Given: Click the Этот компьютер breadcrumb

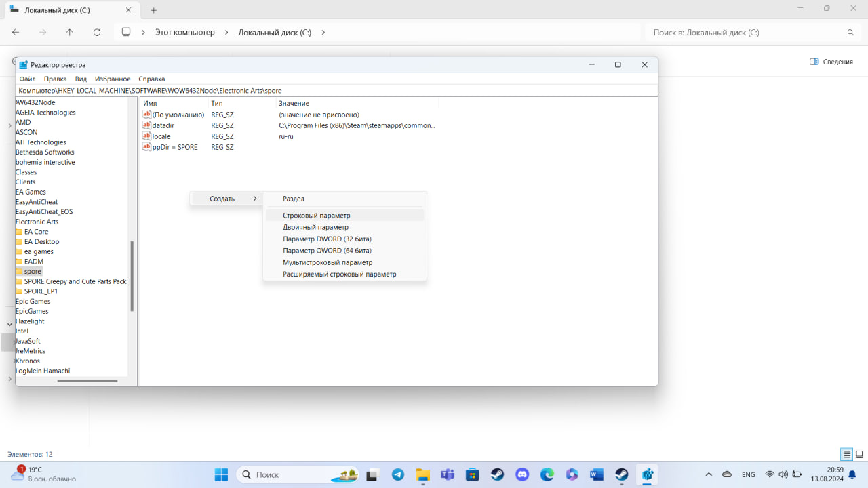Looking at the screenshot, I should (185, 32).
